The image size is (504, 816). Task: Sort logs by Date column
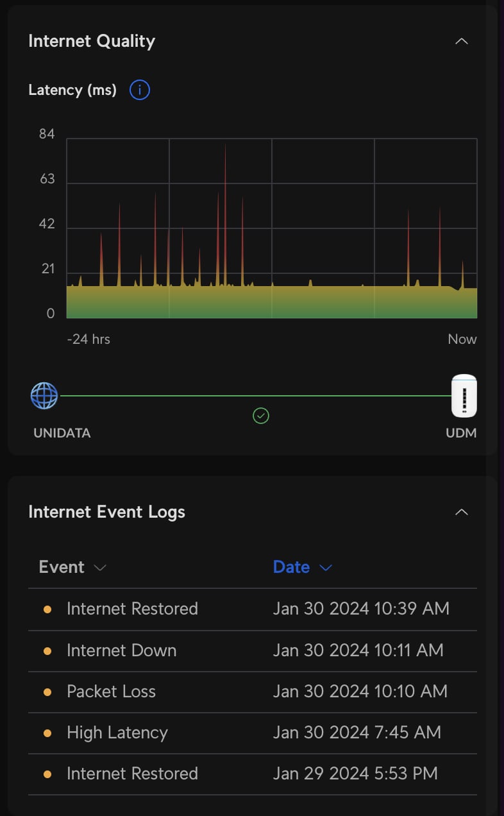coord(302,567)
